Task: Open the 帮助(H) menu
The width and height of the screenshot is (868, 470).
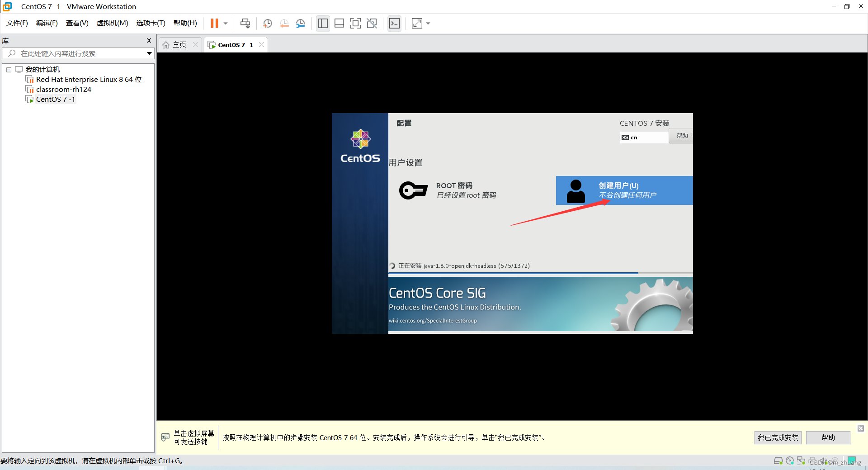Action: pyautogui.click(x=185, y=23)
